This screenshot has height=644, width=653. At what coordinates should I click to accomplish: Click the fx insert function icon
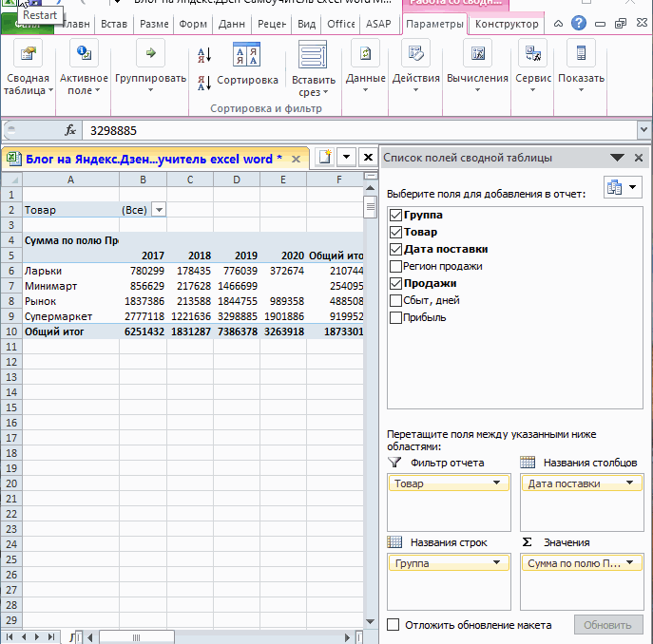70,130
